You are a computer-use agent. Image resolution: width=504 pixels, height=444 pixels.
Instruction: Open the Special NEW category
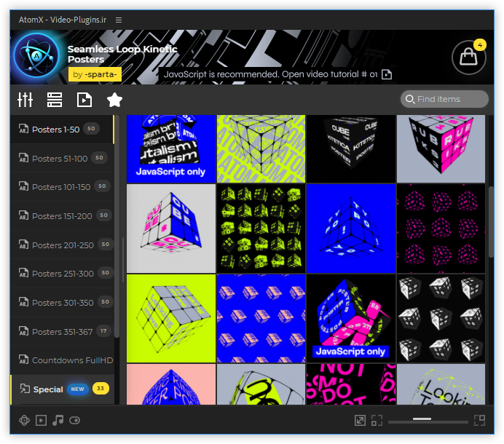[x=63, y=389]
